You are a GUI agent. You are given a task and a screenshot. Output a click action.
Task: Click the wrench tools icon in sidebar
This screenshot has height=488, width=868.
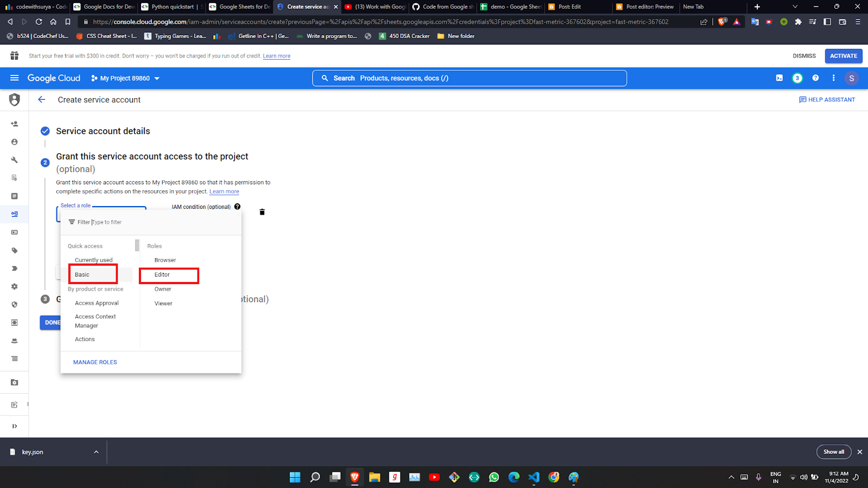[15, 160]
